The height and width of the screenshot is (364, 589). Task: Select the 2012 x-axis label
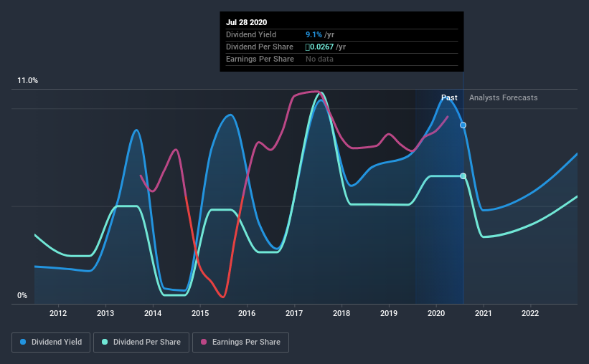58,313
